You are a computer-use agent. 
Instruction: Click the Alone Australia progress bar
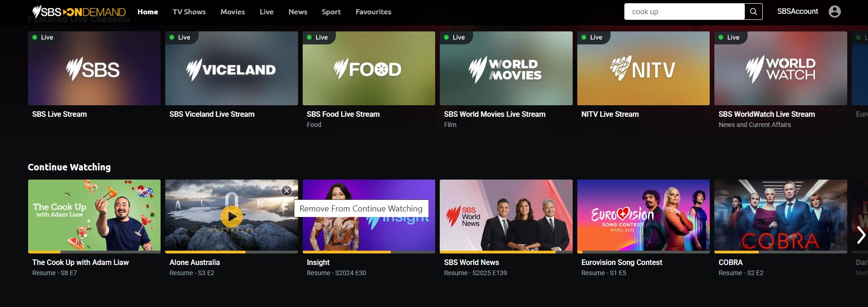pos(232,252)
